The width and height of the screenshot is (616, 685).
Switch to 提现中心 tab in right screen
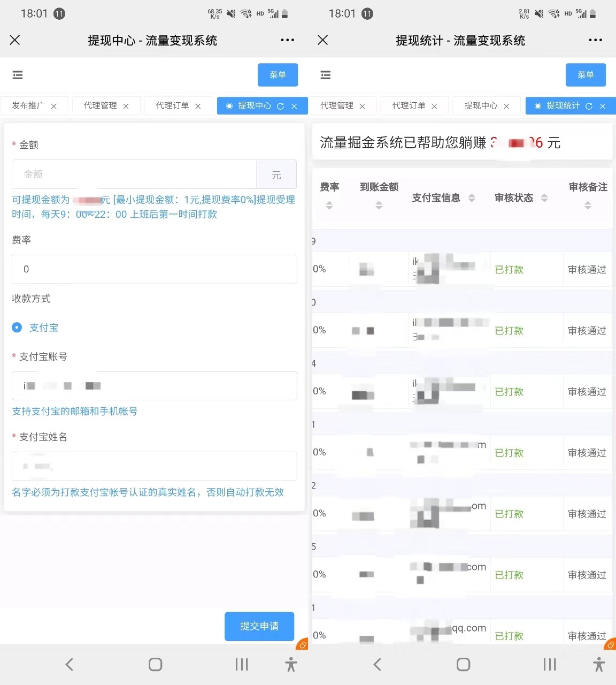click(x=481, y=106)
